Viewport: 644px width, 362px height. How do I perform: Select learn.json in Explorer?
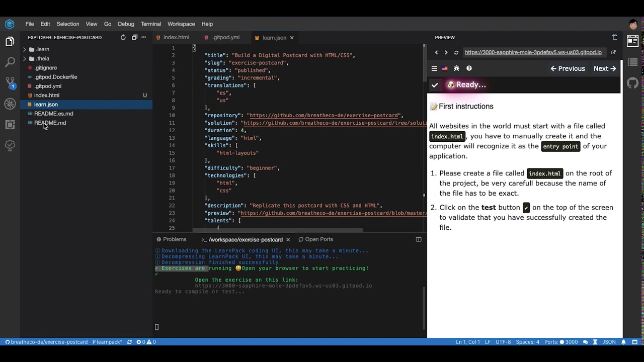(86, 105)
